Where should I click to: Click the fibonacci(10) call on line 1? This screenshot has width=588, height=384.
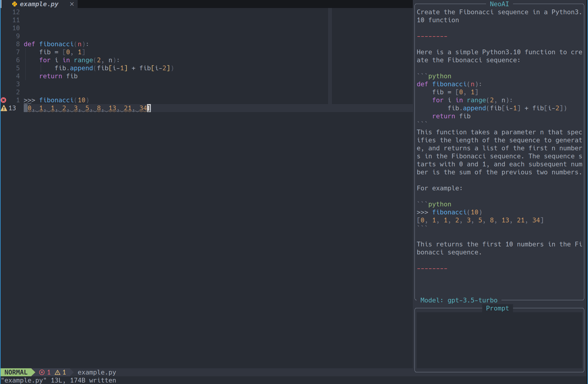tap(64, 100)
